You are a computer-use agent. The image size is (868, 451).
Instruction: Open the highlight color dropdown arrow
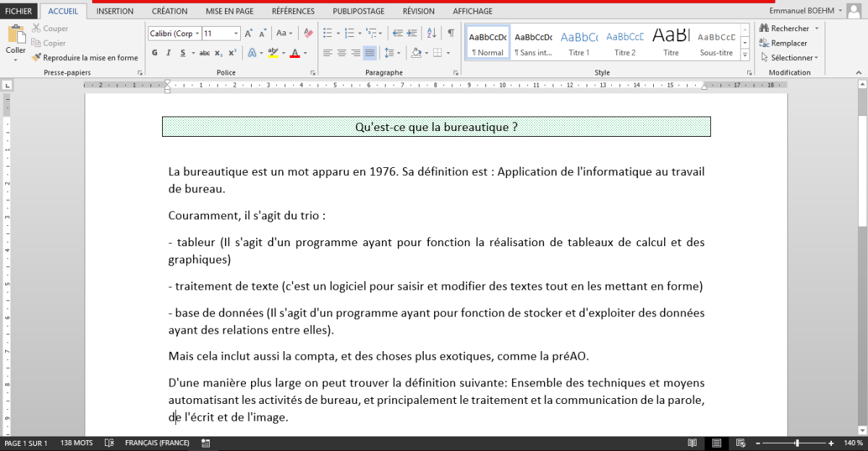coord(283,53)
